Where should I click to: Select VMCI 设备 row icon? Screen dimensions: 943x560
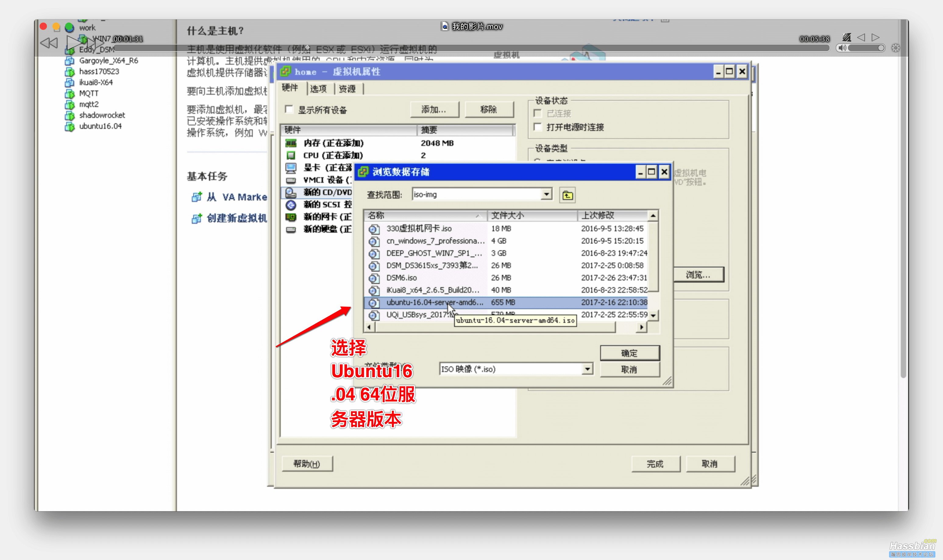[x=291, y=180]
